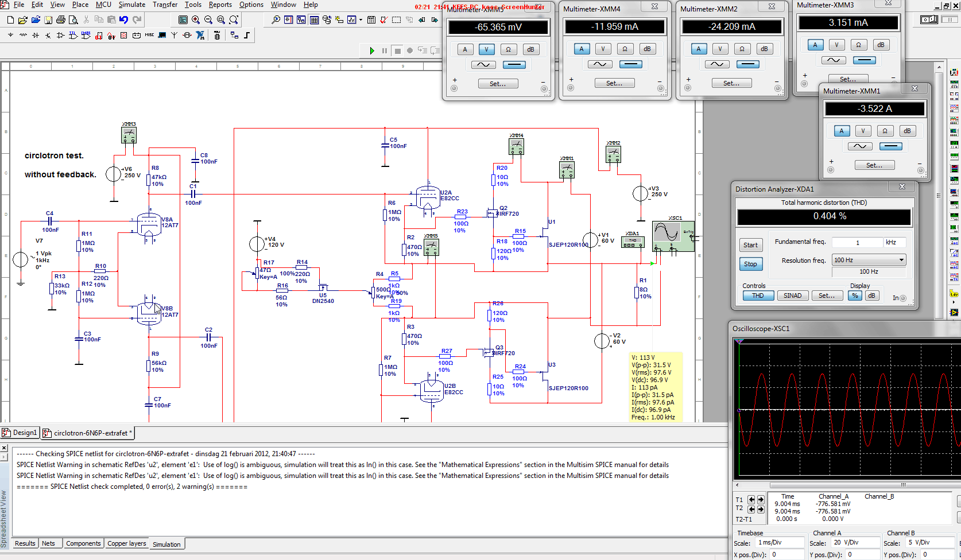The image size is (961, 560).
Task: Switch to the Design1 tab
Action: (x=20, y=433)
